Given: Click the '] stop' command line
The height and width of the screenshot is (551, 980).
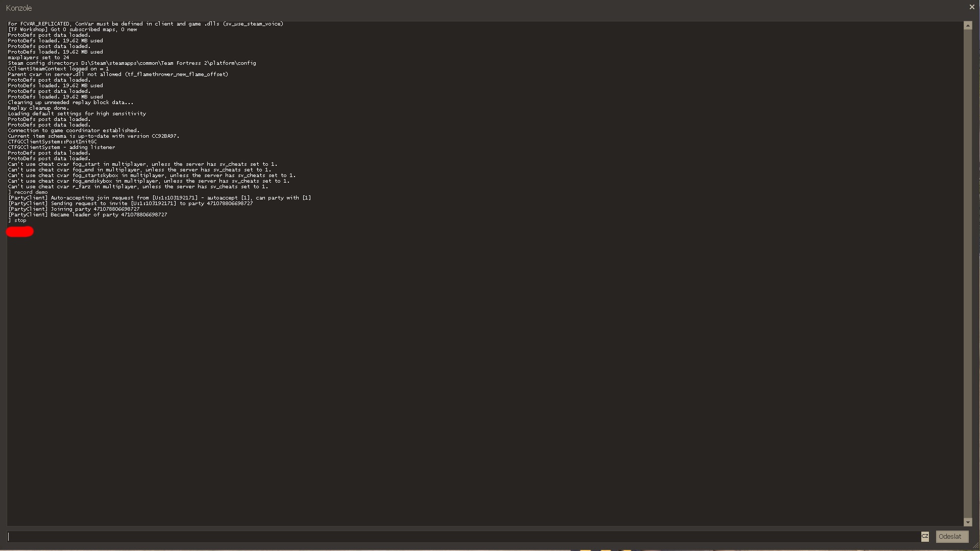Looking at the screenshot, I should [17, 220].
